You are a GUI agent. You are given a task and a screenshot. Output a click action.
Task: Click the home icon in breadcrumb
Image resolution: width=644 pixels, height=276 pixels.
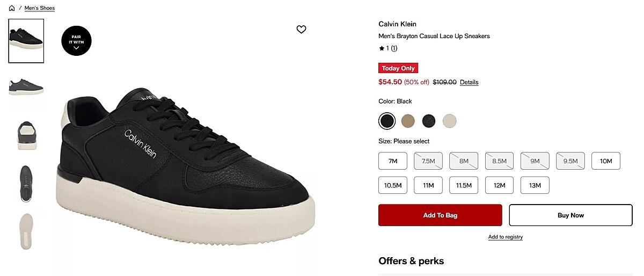(x=12, y=8)
